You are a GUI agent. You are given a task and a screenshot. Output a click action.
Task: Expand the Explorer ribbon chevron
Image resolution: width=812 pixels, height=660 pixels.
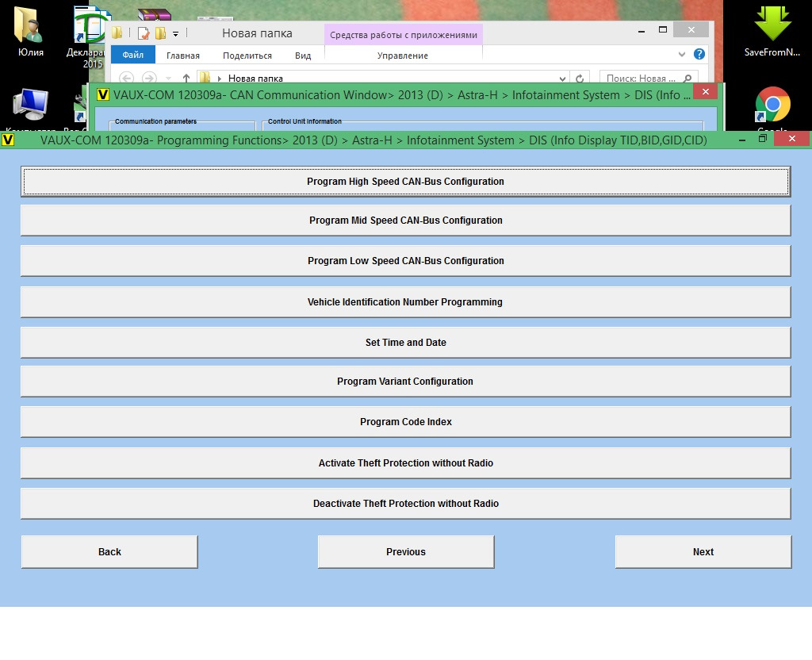681,54
